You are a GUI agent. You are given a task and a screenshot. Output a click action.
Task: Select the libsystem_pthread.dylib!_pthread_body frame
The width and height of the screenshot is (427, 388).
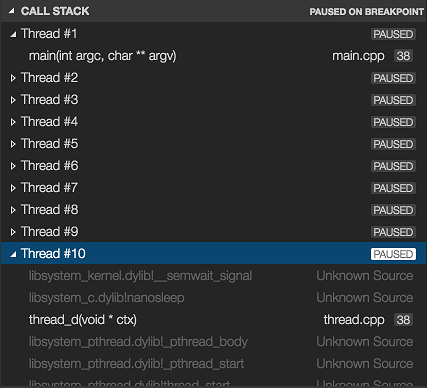(x=138, y=342)
